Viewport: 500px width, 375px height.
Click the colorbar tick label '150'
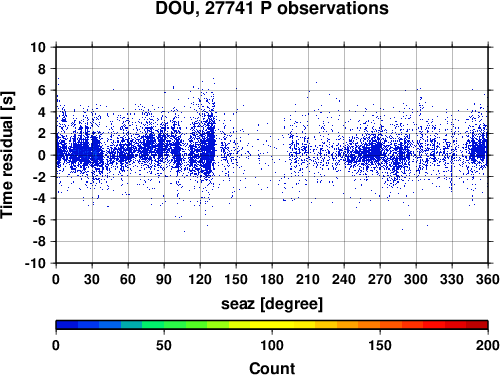pyautogui.click(x=380, y=345)
